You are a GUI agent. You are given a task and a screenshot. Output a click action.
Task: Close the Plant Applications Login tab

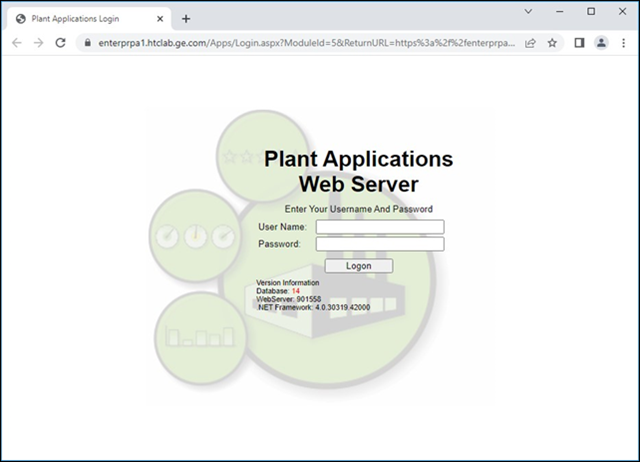[160, 19]
